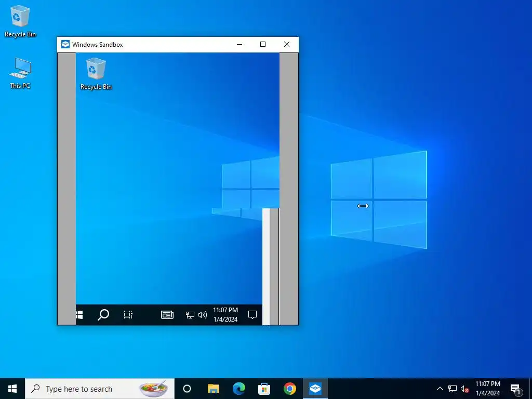Launch Google Chrome from the taskbar
Image resolution: width=532 pixels, height=399 pixels.
click(x=290, y=389)
